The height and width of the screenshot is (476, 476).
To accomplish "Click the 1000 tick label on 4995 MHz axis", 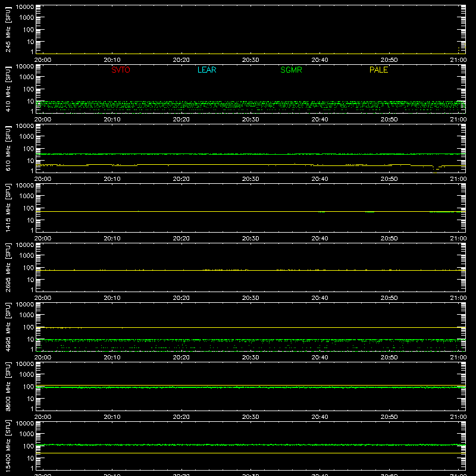I will click(x=27, y=315).
